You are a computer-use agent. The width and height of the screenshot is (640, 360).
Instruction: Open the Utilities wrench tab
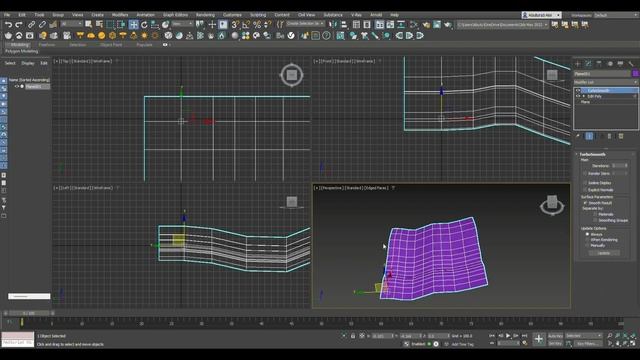point(631,64)
